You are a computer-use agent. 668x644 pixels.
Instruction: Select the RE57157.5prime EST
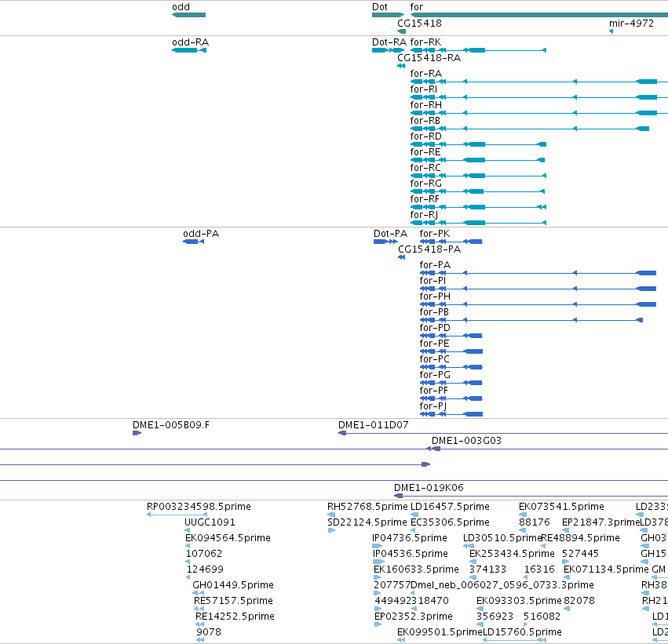[x=199, y=609]
